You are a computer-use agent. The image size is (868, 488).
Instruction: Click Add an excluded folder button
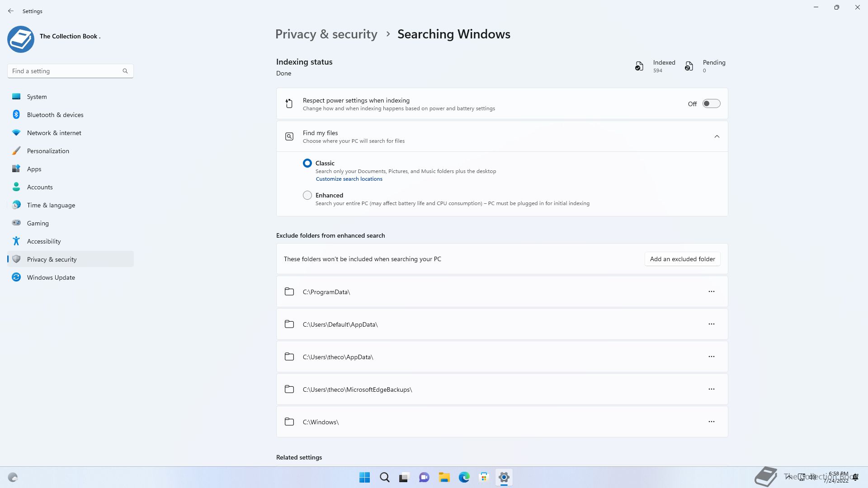coord(682,259)
